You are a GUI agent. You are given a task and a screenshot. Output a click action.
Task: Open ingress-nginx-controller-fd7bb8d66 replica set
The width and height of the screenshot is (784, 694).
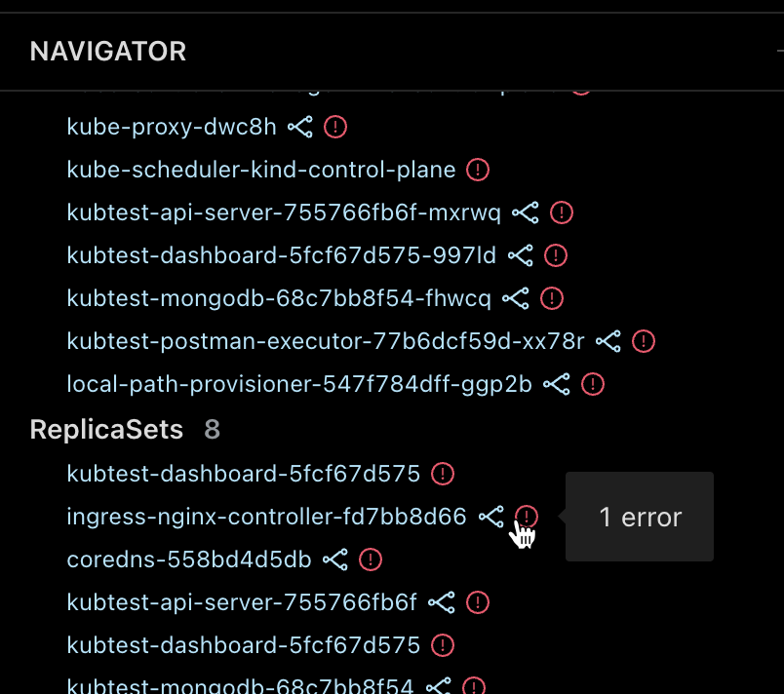point(266,517)
